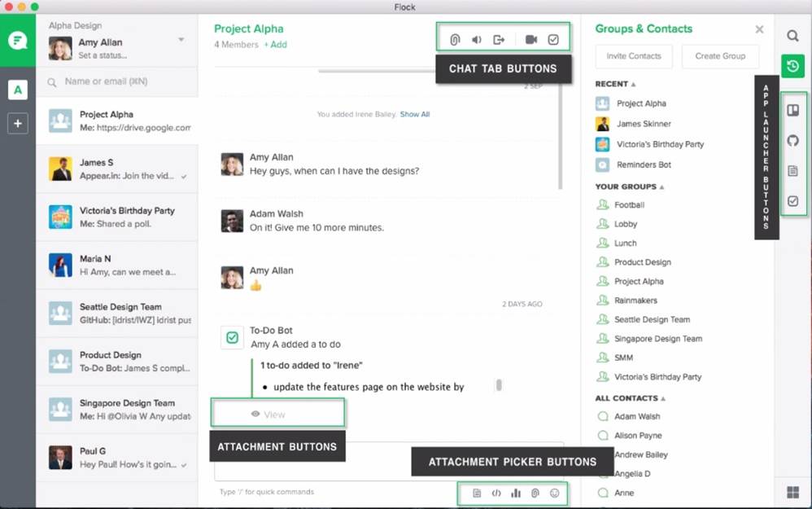The image size is (812, 509).
Task: Click the Show All link
Action: coord(415,114)
